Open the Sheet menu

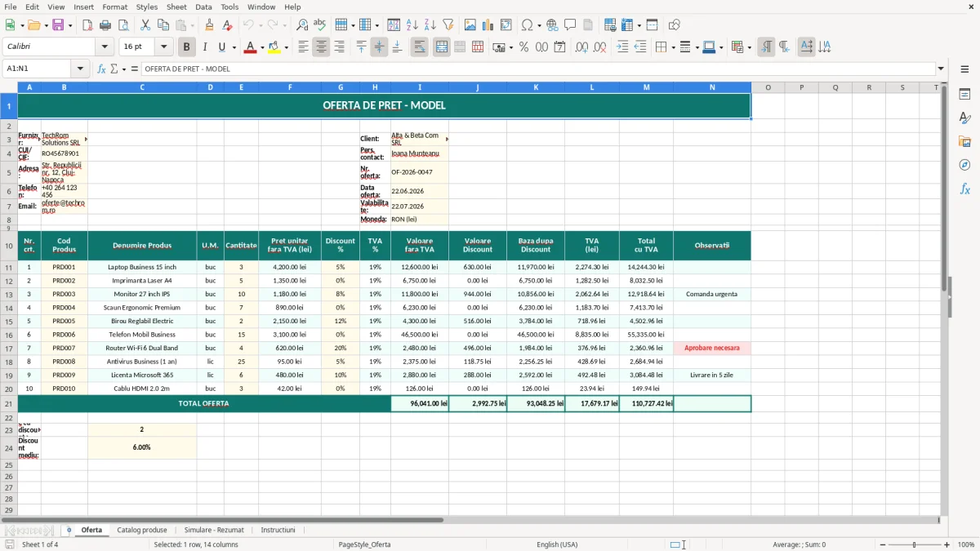click(x=176, y=7)
